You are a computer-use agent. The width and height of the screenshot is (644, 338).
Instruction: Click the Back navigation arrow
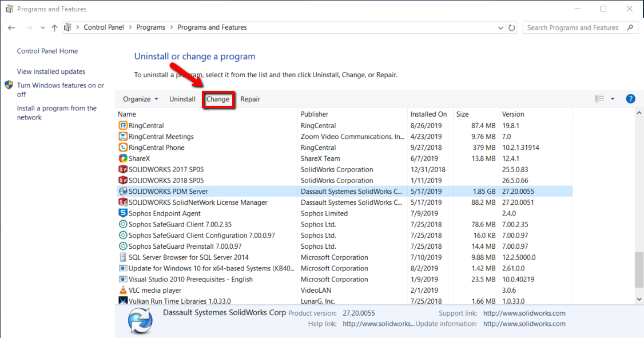click(11, 27)
